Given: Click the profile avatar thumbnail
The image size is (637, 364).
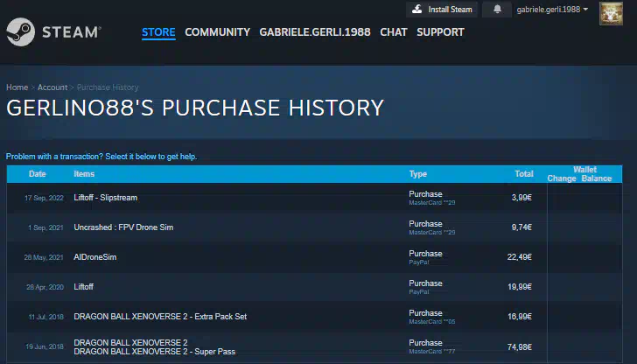Looking at the screenshot, I should pos(611,13).
